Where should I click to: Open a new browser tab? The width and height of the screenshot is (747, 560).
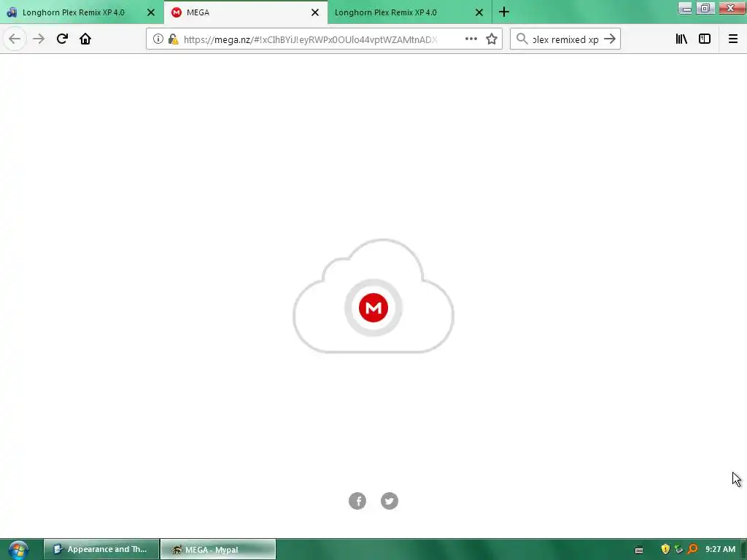504,12
